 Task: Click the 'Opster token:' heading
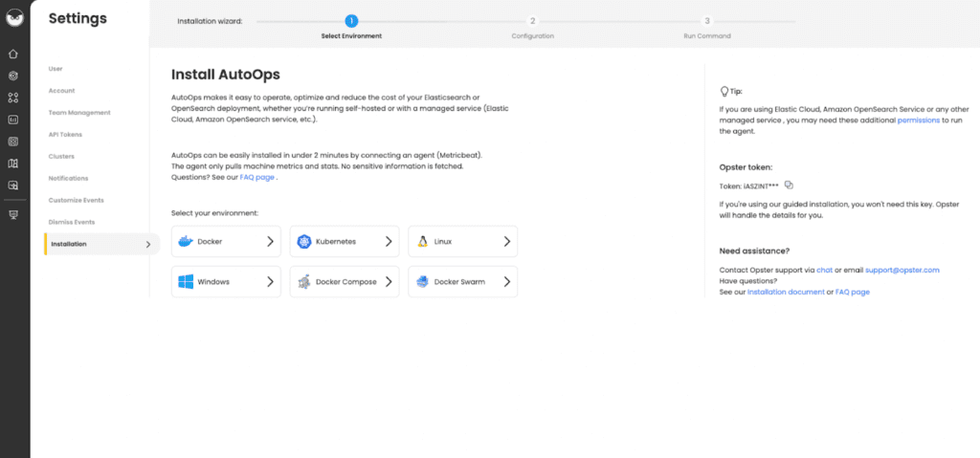click(746, 166)
